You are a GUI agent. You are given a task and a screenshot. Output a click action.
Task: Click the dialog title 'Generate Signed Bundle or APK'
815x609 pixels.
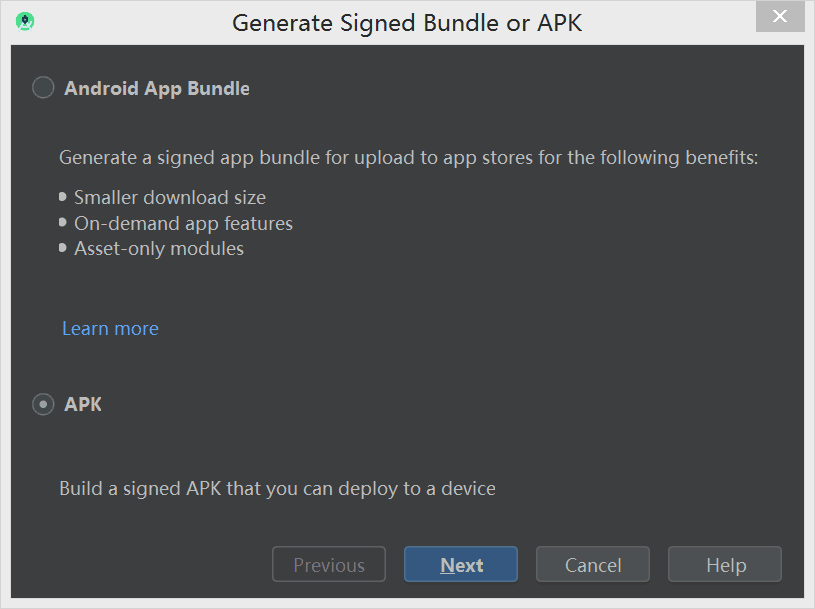click(407, 22)
